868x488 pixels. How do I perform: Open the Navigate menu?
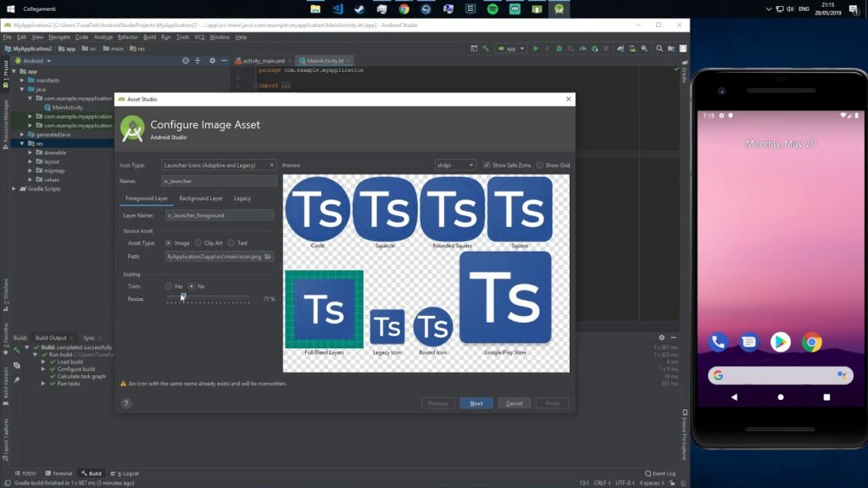[58, 37]
